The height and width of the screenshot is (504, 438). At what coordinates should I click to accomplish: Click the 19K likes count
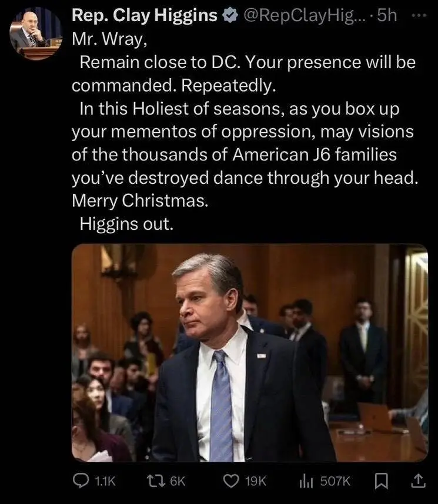[x=256, y=481]
